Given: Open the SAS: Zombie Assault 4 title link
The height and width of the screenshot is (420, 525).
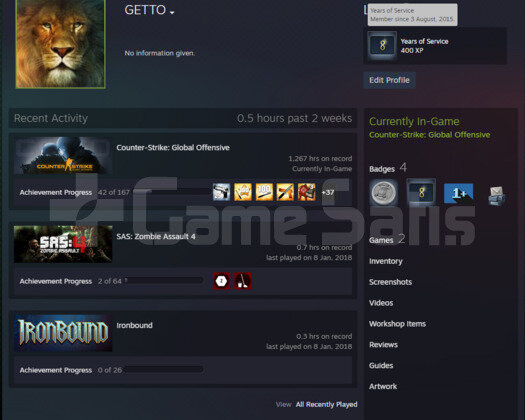Looking at the screenshot, I should pyautogui.click(x=156, y=236).
